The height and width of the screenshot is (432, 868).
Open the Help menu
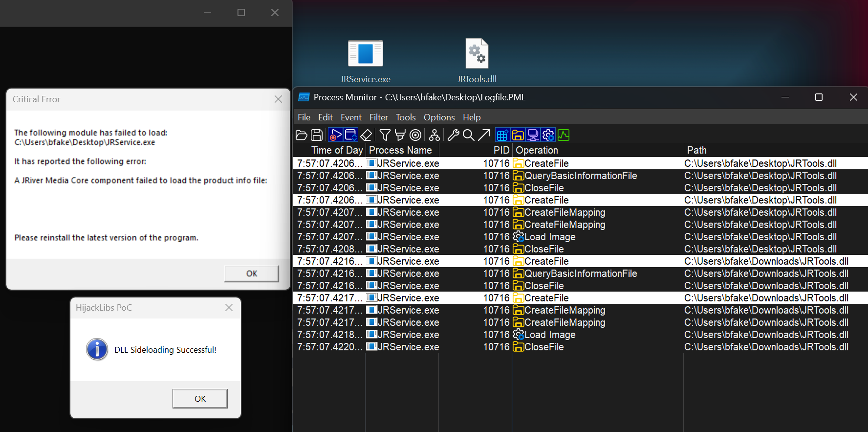(x=472, y=117)
